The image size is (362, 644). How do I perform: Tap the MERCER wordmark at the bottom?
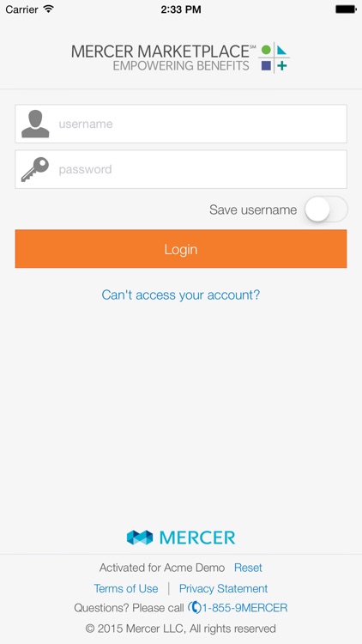point(197,538)
